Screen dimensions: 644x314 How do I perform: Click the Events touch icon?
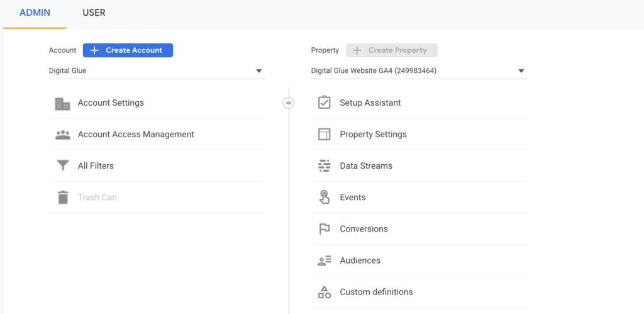(325, 198)
